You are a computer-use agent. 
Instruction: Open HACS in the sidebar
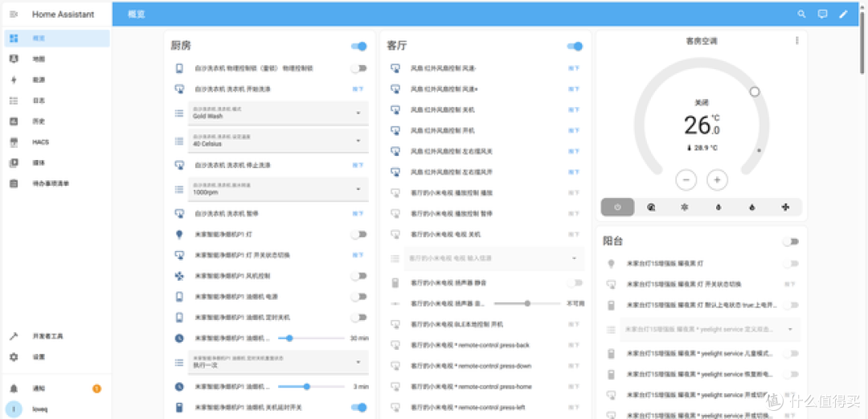point(57,142)
